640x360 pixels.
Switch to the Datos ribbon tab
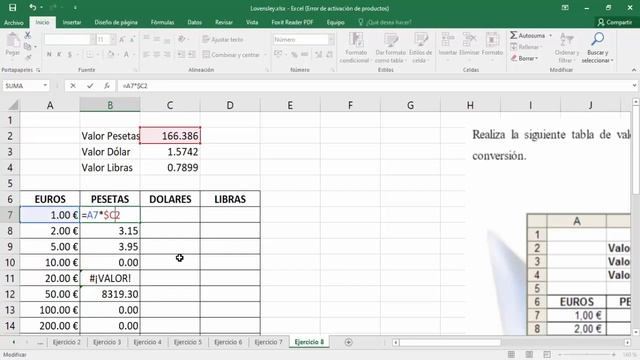(x=195, y=22)
